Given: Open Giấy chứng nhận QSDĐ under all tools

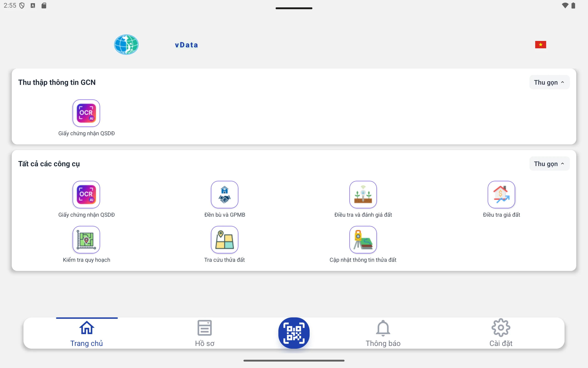Looking at the screenshot, I should click(x=86, y=195).
